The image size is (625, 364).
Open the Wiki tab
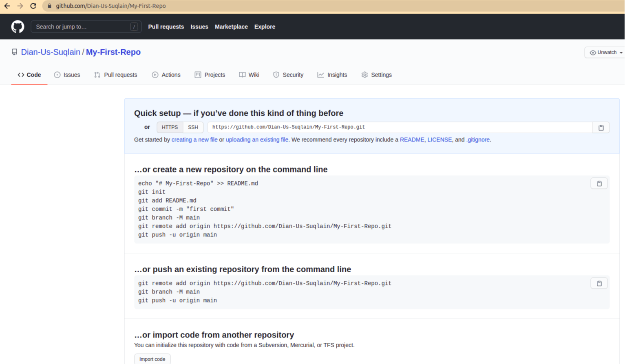pyautogui.click(x=249, y=75)
